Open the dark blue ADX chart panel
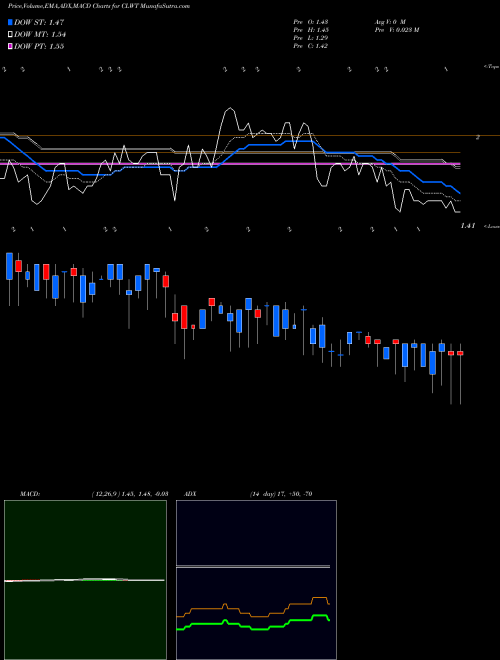Image resolution: width=500 pixels, height=660 pixels. [x=256, y=580]
